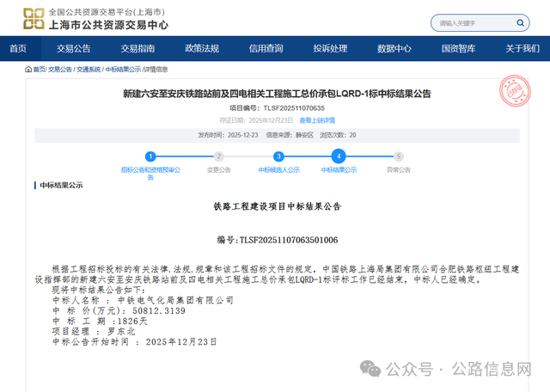Click 招标公告和资格预审公告 step label
The image size is (550, 392).
coord(150,171)
